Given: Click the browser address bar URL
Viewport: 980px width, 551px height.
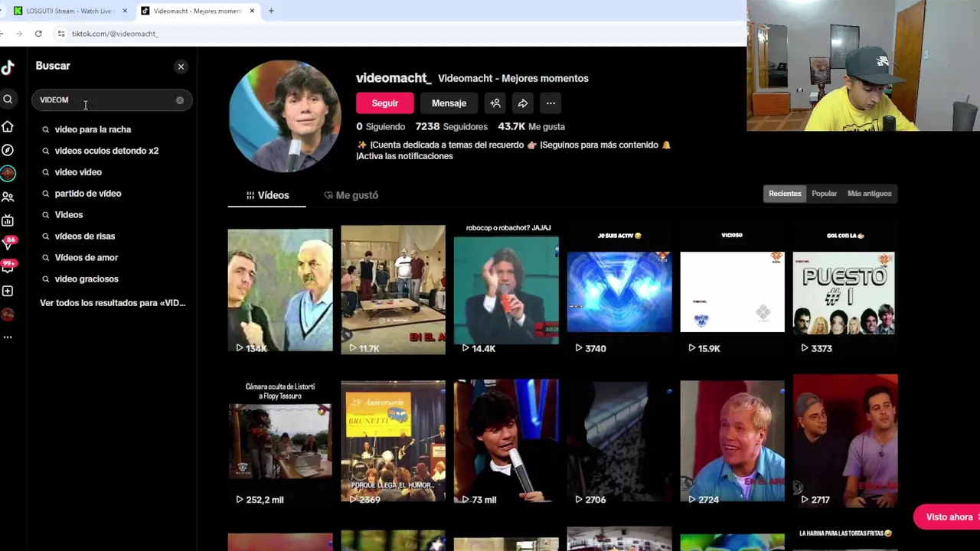Looking at the screenshot, I should (x=115, y=34).
